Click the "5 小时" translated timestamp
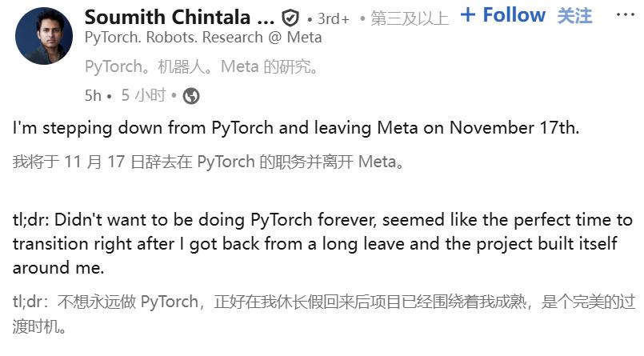 tap(143, 96)
